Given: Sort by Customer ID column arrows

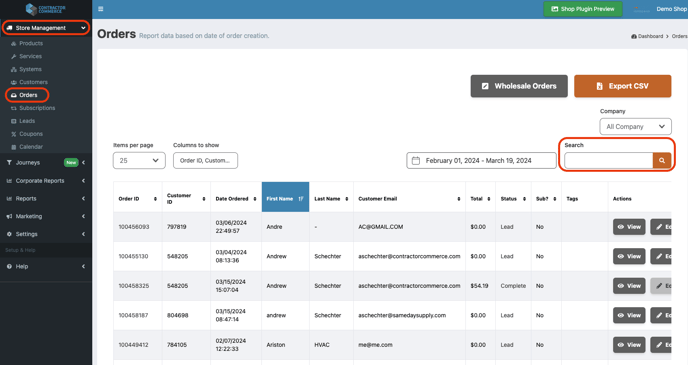Looking at the screenshot, I should pos(204,199).
